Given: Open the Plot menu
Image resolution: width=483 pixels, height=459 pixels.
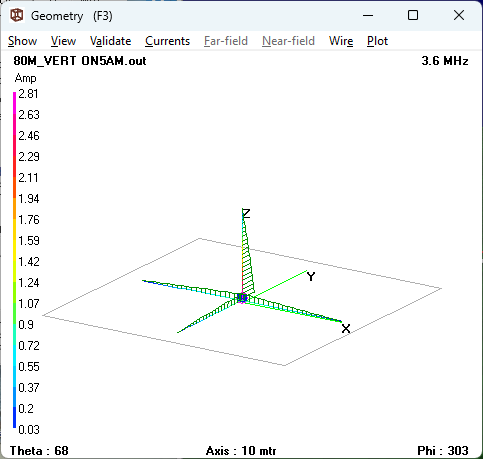Looking at the screenshot, I should click(x=377, y=41).
